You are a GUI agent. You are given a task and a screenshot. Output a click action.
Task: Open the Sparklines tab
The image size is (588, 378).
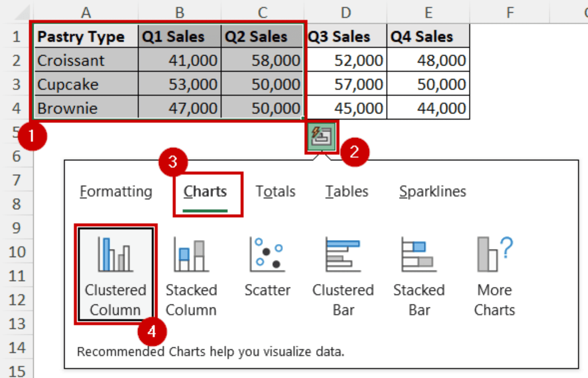click(x=433, y=191)
